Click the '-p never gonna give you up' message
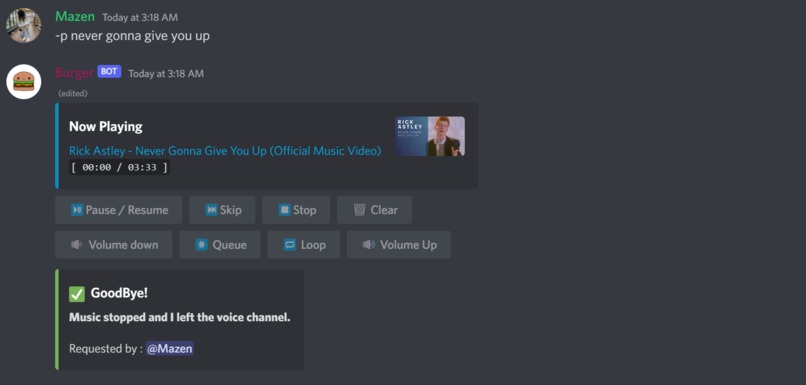The height and width of the screenshot is (385, 806). tap(133, 36)
